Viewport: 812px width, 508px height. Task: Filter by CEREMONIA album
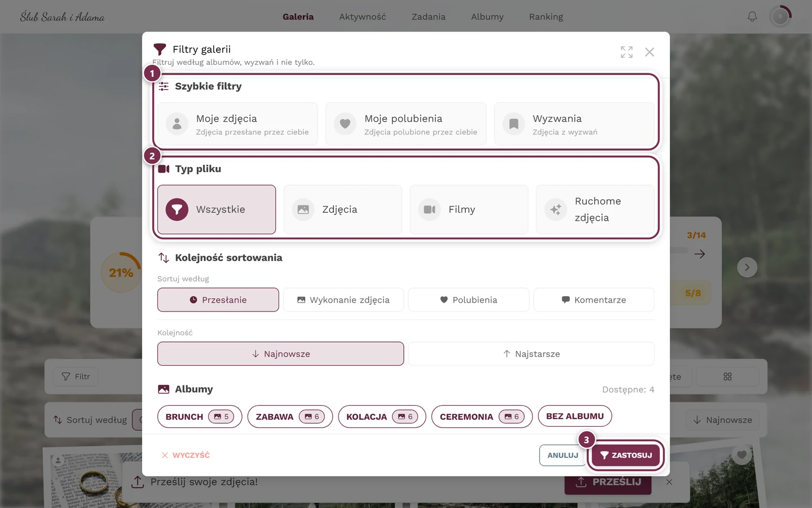tap(482, 417)
